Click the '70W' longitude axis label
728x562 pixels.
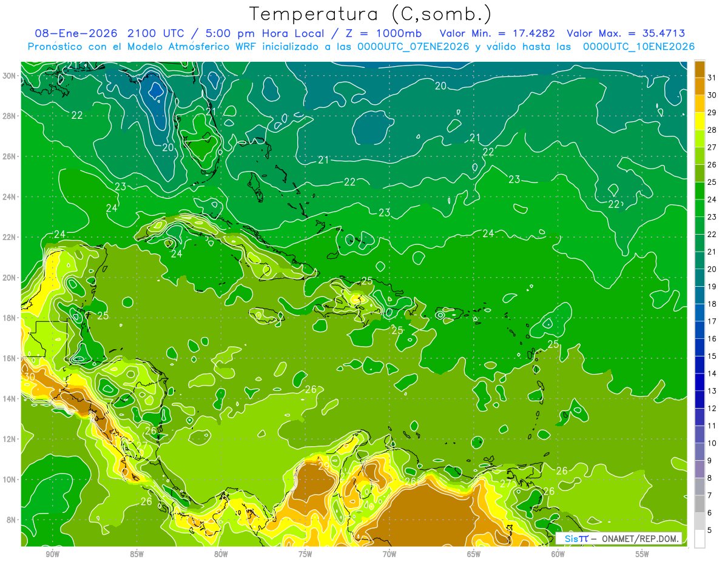[x=389, y=554]
